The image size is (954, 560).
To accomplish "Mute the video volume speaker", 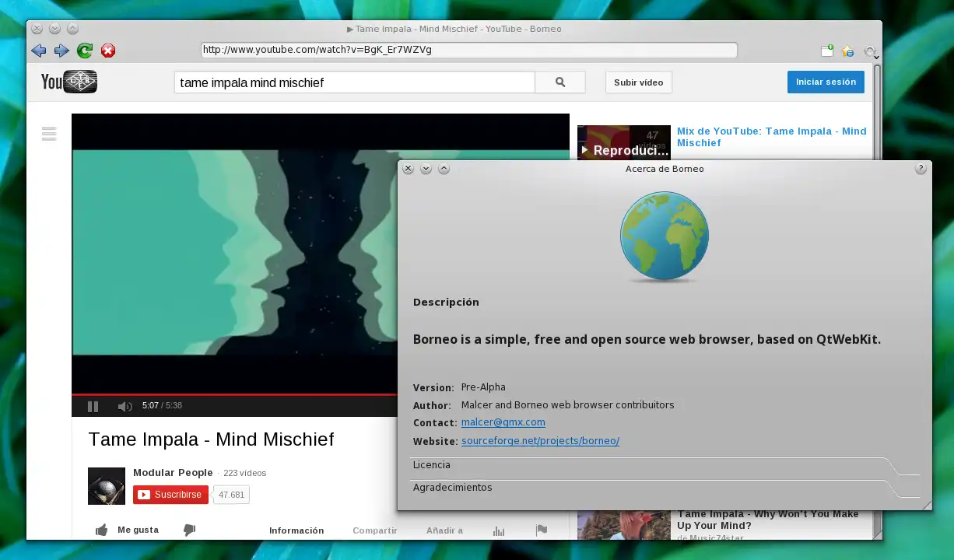I will point(125,406).
